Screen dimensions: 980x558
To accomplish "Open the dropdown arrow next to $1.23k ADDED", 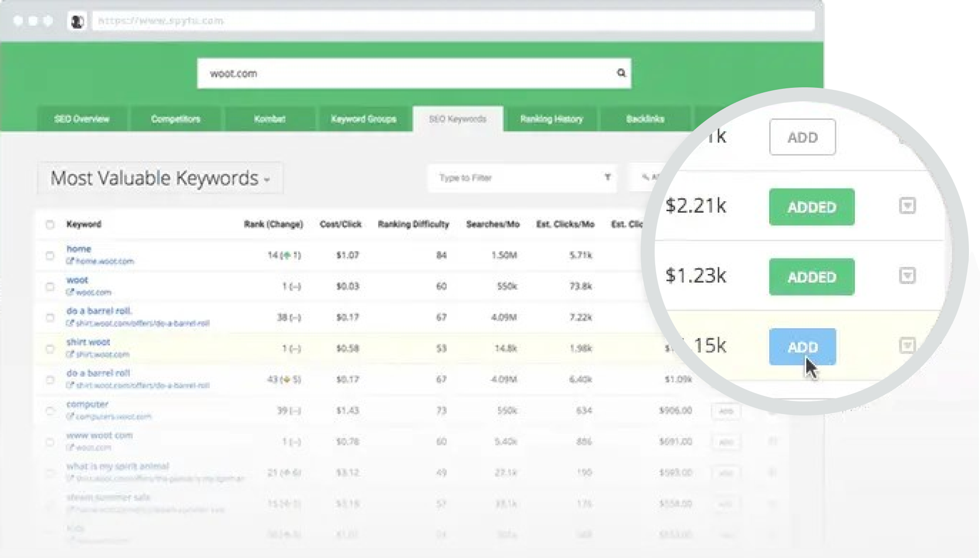I will click(907, 275).
